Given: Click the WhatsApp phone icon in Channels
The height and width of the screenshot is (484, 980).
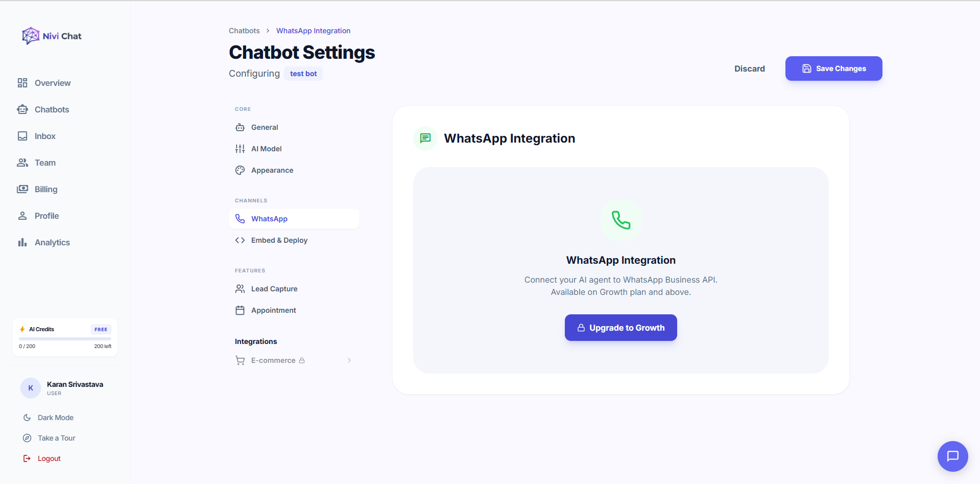Looking at the screenshot, I should point(240,219).
